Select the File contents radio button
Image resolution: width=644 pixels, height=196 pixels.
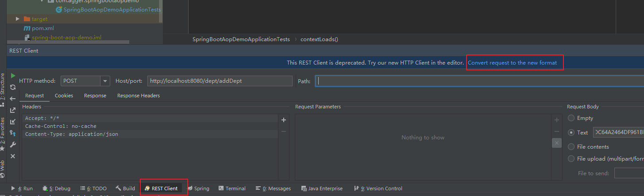pyautogui.click(x=571, y=147)
